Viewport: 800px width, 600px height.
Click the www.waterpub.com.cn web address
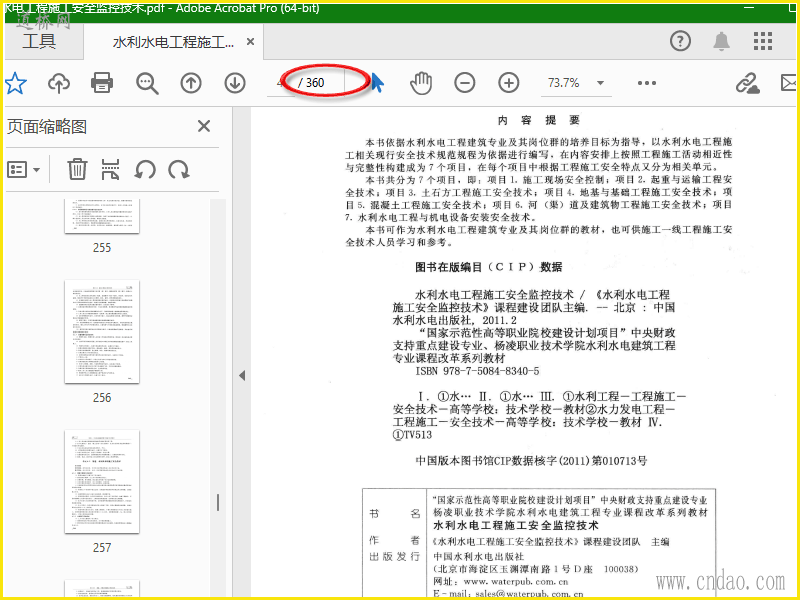point(516,582)
